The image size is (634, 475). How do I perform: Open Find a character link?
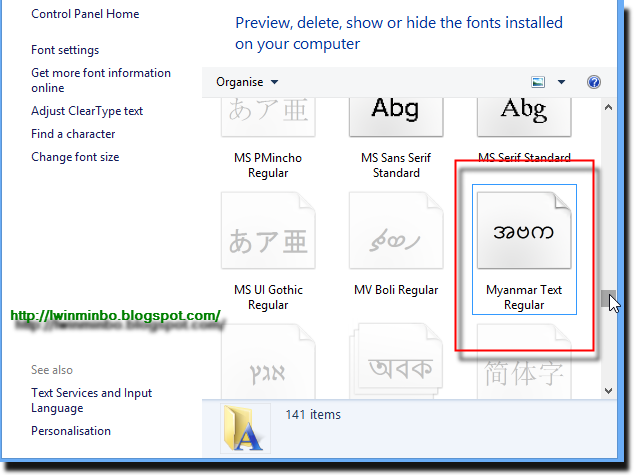pyautogui.click(x=73, y=134)
